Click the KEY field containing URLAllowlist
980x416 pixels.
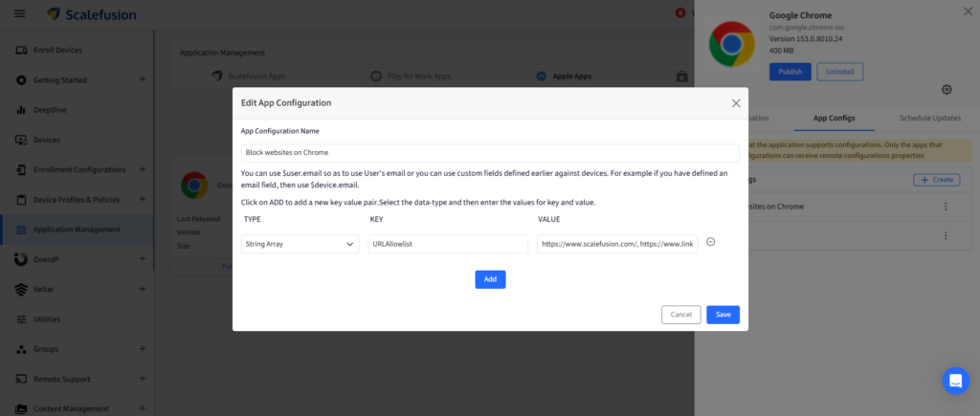(448, 244)
